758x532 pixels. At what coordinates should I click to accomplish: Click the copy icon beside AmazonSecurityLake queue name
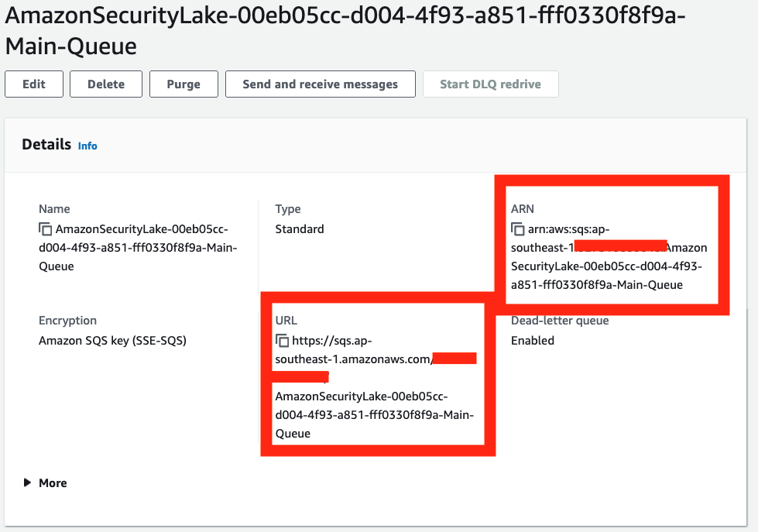tap(46, 229)
